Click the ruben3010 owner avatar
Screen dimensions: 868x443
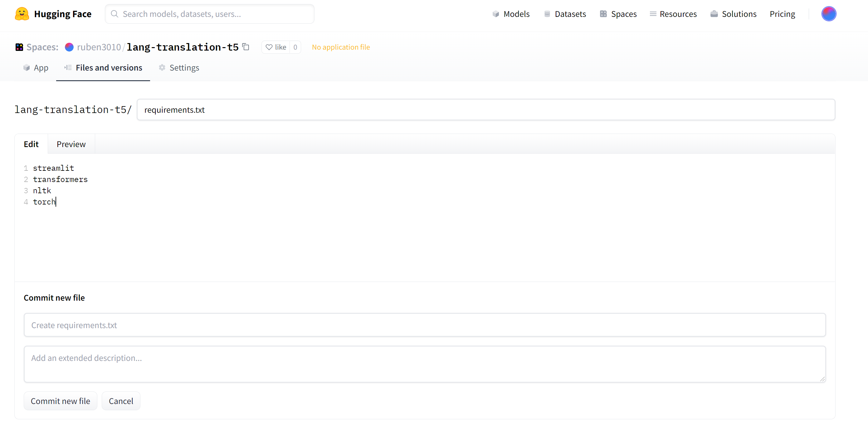tap(69, 47)
